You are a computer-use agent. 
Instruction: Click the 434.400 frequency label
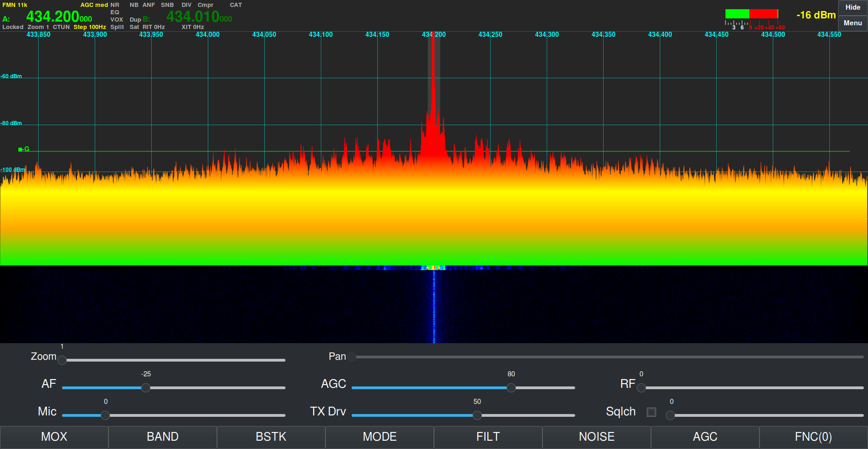coord(660,35)
